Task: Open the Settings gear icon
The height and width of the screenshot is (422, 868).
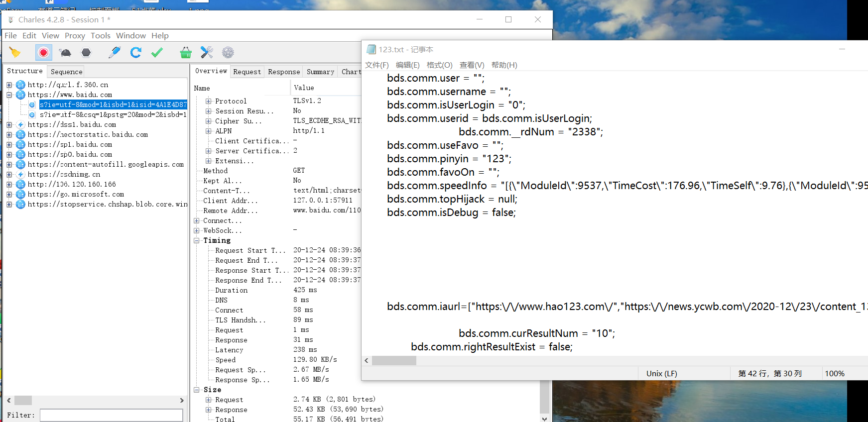Action: coord(228,52)
